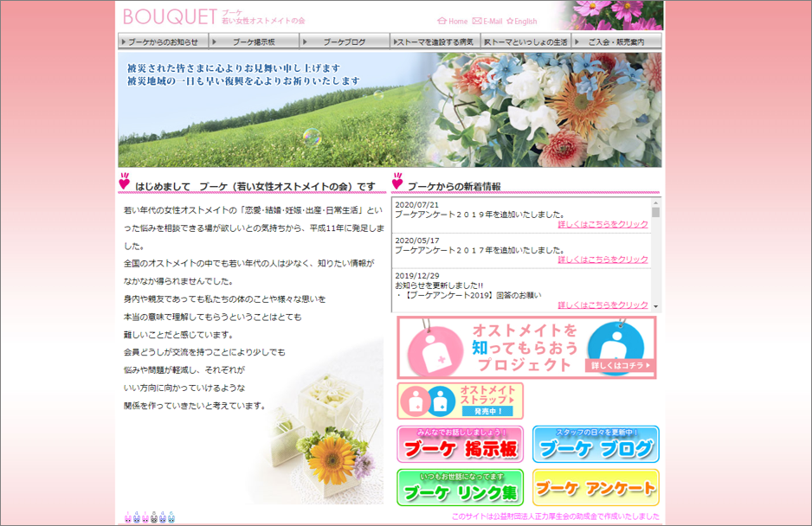Image resolution: width=812 pixels, height=526 pixels.
Task: Open ブーケ掲示板 in navigation bar
Action: point(254,42)
